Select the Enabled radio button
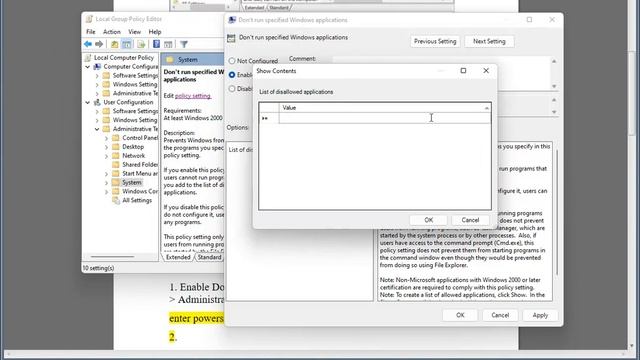Screen dimensions: 640x360 232,75
